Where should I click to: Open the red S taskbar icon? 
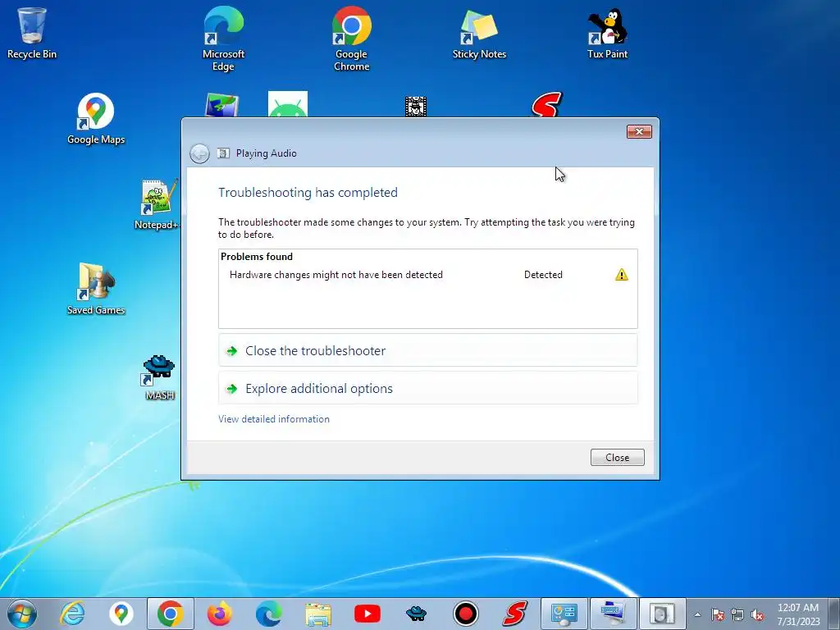click(x=515, y=614)
